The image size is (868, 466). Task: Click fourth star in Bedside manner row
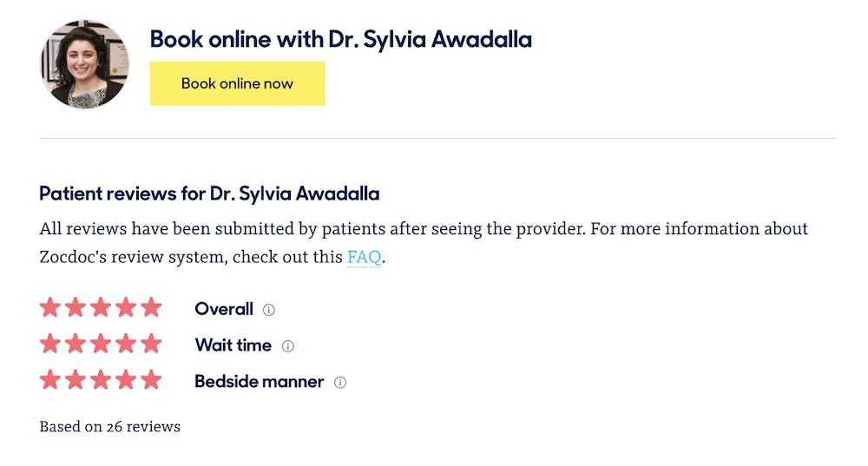point(126,380)
